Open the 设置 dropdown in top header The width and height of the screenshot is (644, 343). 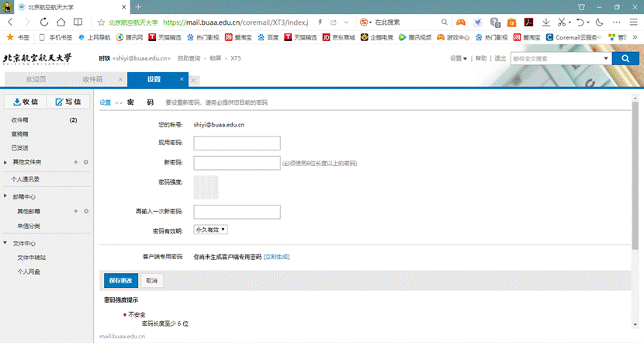[x=459, y=58]
